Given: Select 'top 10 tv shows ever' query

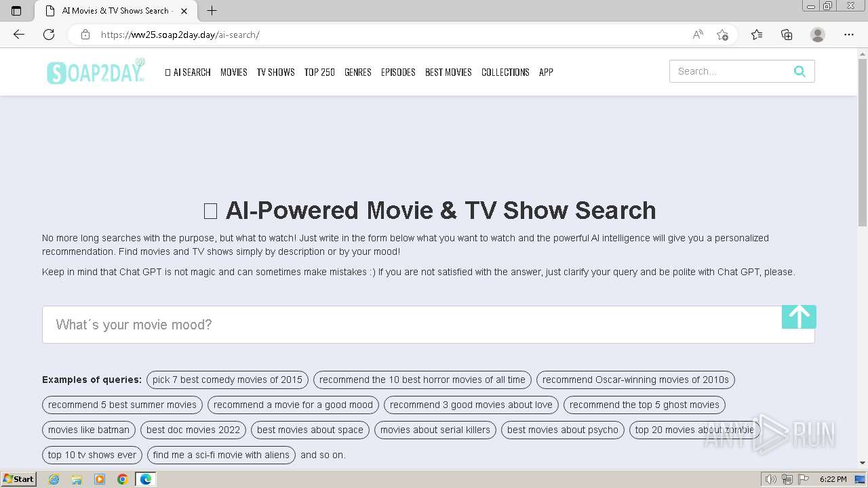Looking at the screenshot, I should point(92,455).
